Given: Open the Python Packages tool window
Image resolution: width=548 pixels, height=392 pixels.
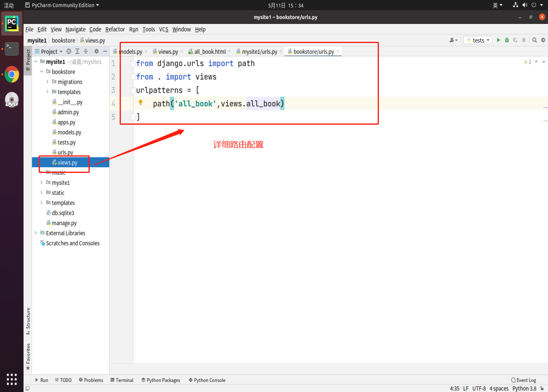Looking at the screenshot, I should tap(161, 380).
